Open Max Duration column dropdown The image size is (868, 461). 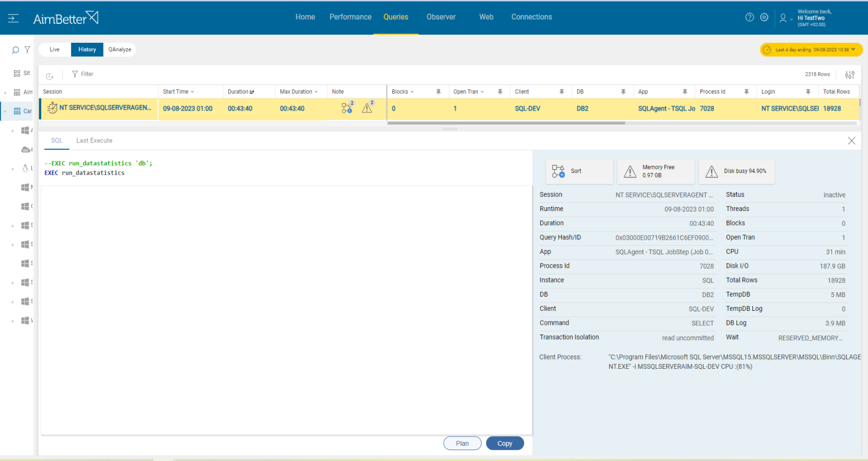coord(316,92)
